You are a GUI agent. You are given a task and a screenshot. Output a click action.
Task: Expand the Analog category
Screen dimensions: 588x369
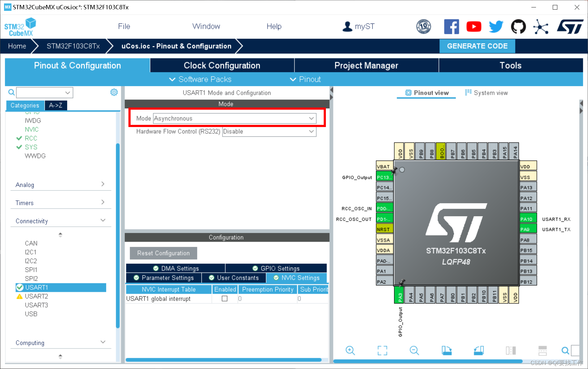61,185
